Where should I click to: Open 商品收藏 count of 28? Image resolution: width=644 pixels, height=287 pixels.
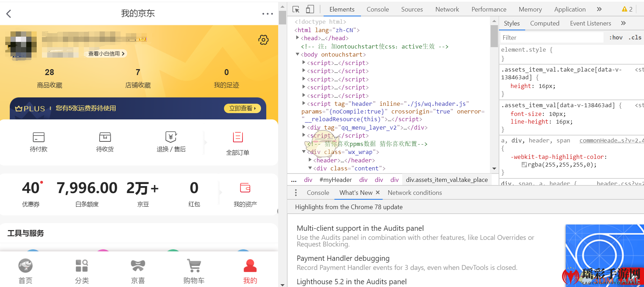[50, 78]
